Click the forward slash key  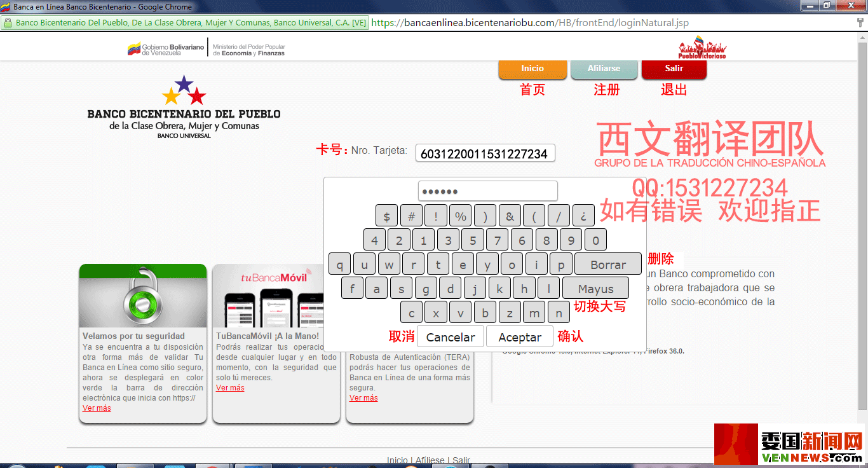pos(559,216)
